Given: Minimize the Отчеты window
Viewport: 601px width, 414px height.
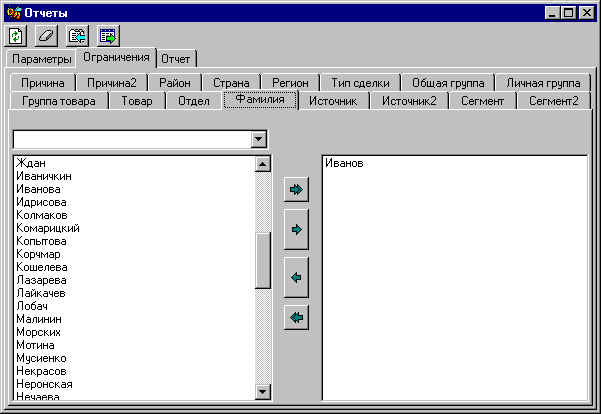Looking at the screenshot, I should pyautogui.click(x=552, y=13).
